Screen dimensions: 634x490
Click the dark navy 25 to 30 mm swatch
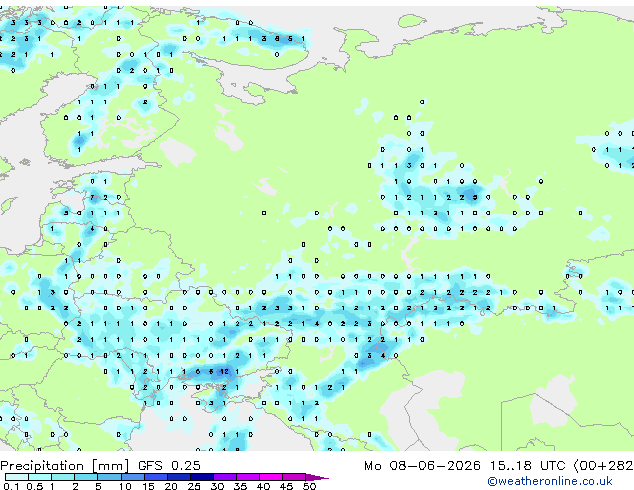pyautogui.click(x=202, y=477)
